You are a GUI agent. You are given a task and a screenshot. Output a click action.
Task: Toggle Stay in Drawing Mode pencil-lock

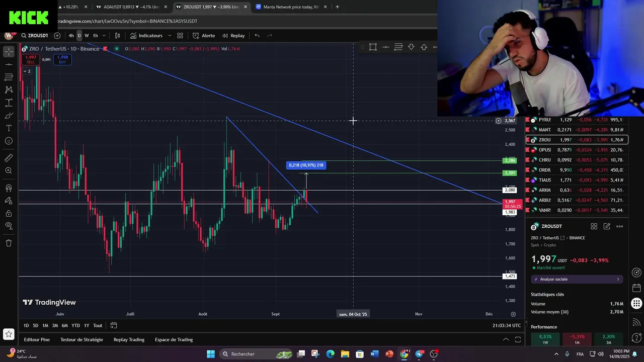coord(9,201)
